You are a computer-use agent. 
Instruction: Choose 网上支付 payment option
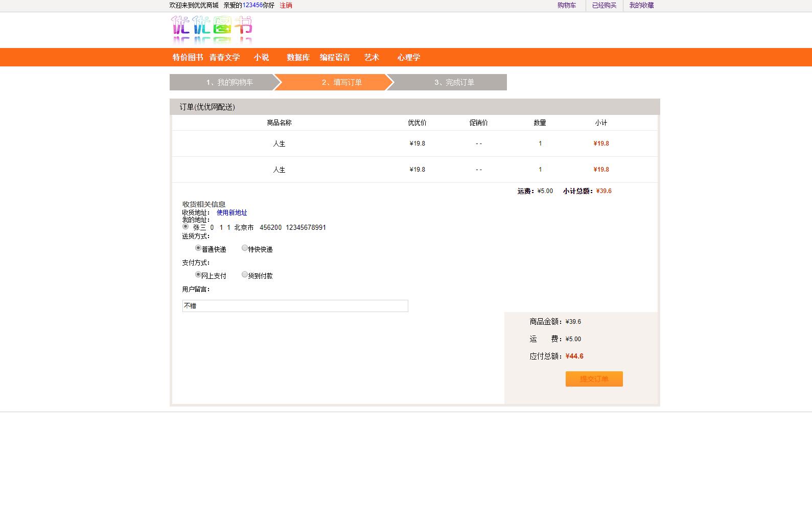198,274
